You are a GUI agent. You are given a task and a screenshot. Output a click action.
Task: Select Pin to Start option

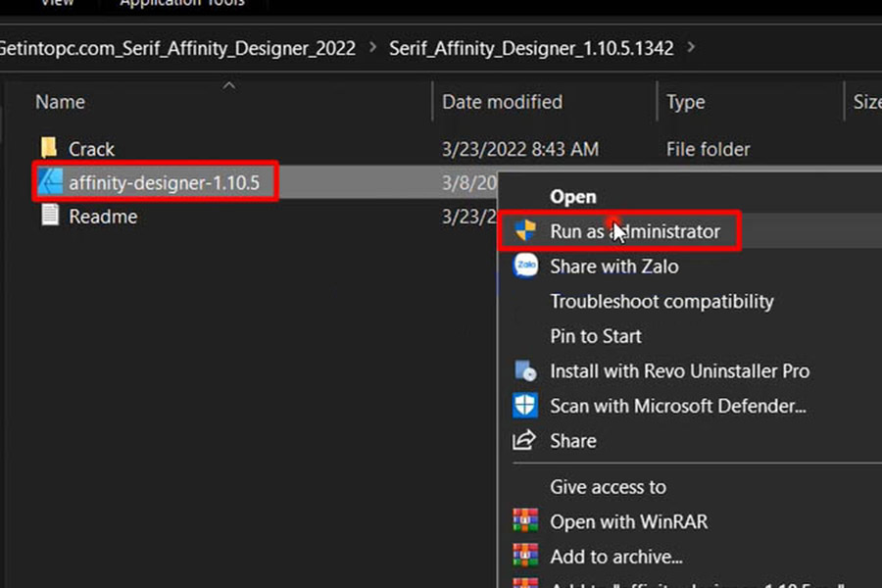(596, 336)
